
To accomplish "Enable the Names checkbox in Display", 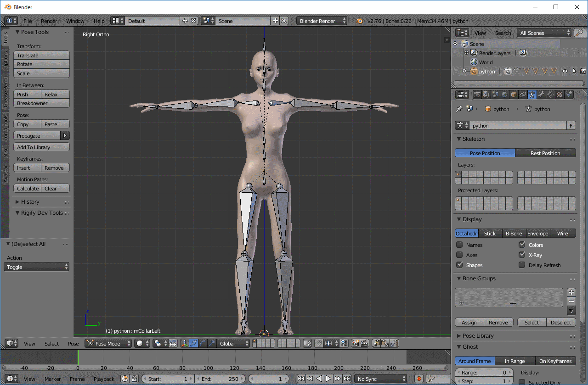I will click(x=459, y=245).
